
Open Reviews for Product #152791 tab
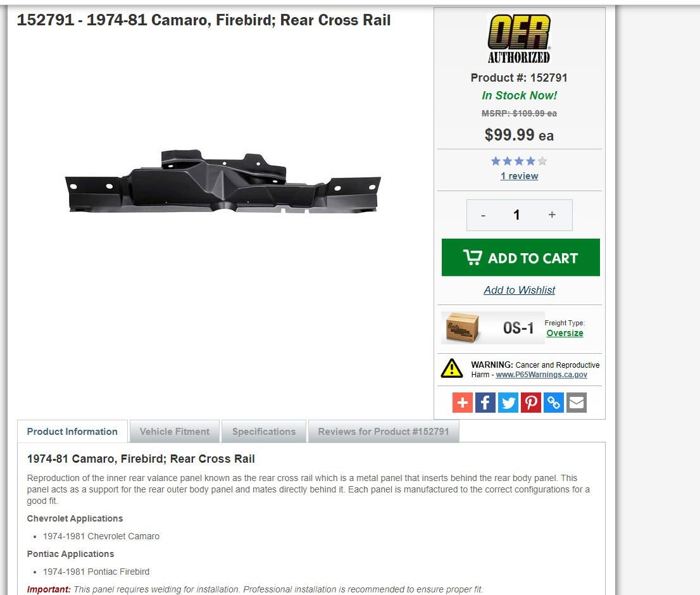pyautogui.click(x=384, y=432)
